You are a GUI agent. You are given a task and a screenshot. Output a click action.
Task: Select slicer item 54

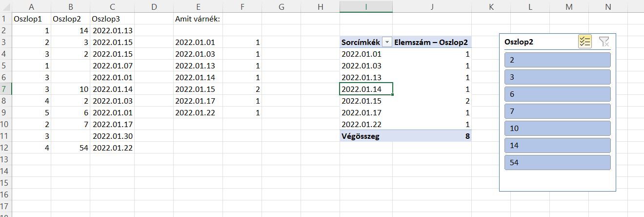[557, 163]
